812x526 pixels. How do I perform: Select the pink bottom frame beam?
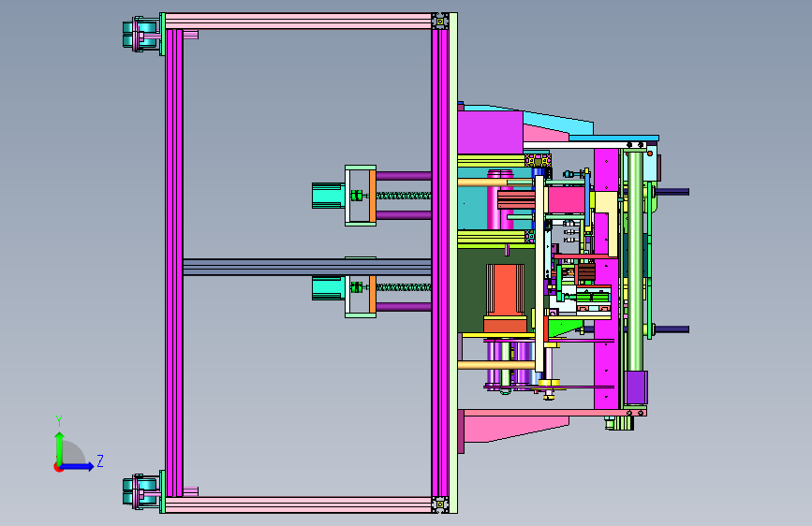pyautogui.click(x=298, y=504)
